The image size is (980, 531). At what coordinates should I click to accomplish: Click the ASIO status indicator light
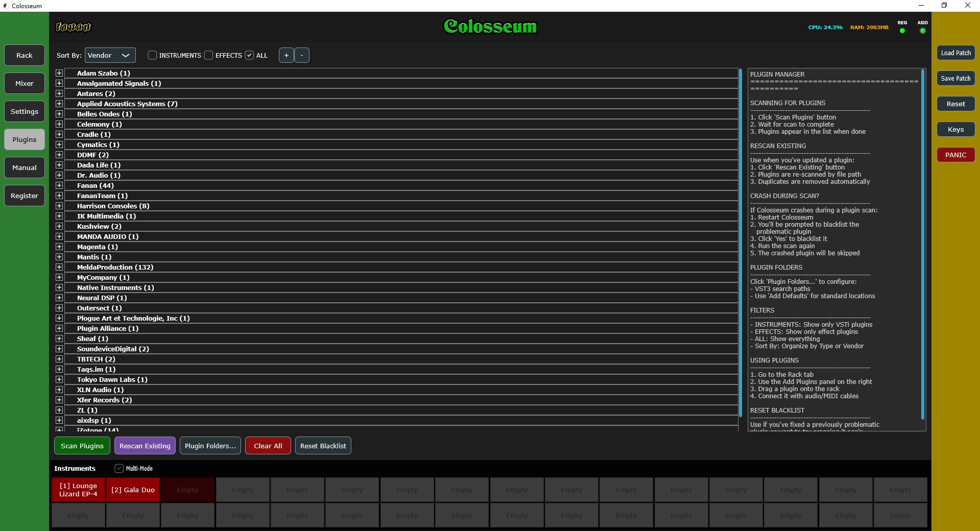[x=922, y=31]
